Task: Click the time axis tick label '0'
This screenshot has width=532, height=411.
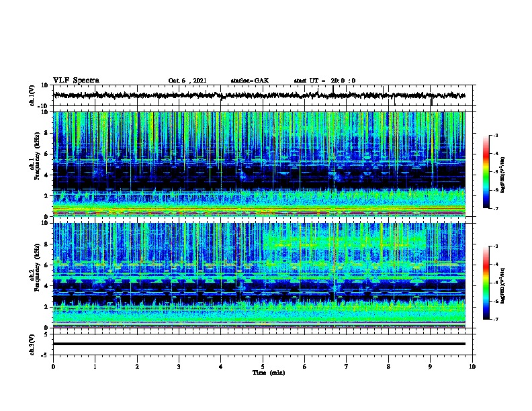Action: [x=53, y=367]
